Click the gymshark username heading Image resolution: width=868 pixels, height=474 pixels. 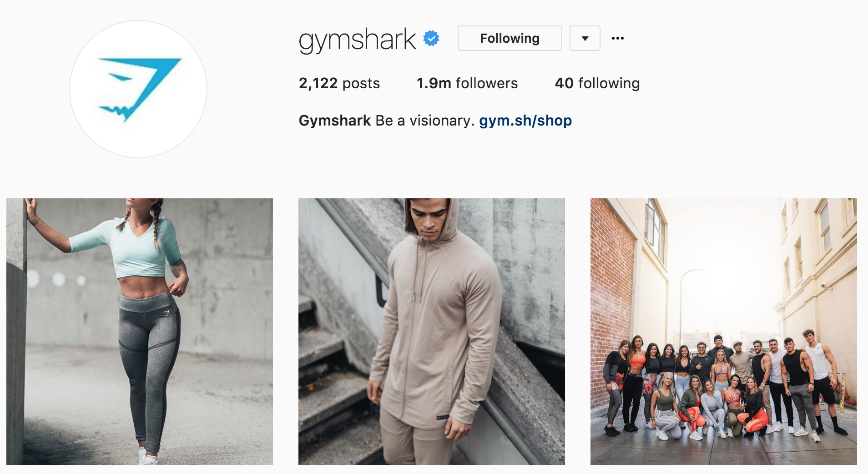pos(357,40)
